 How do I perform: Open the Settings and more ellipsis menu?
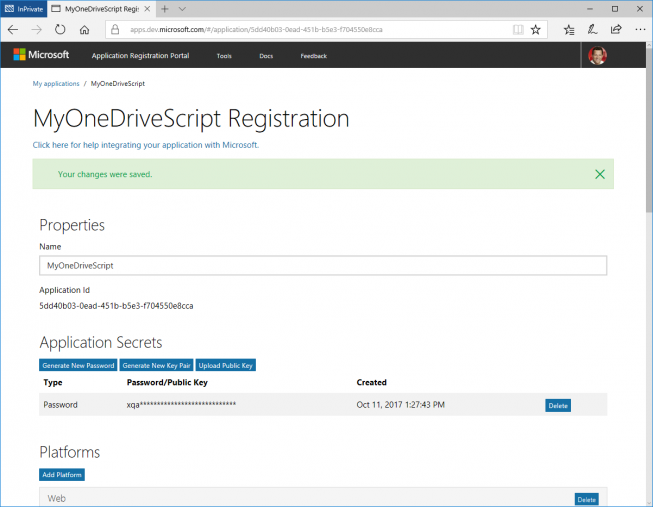[x=640, y=30]
